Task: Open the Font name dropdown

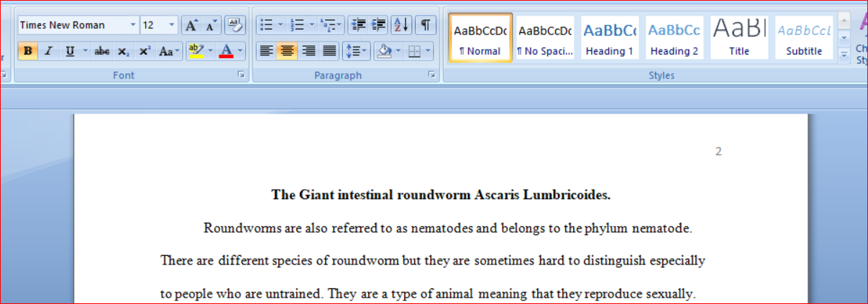Action: click(133, 25)
